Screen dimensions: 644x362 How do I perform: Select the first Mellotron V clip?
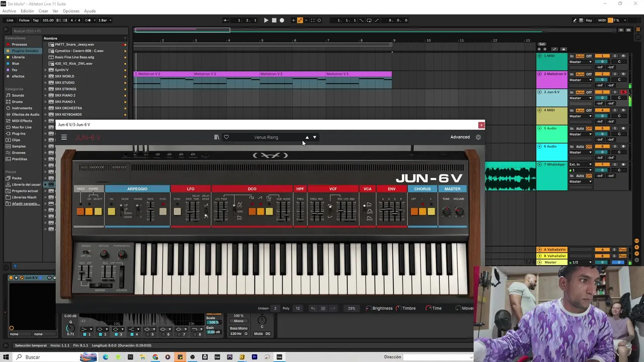(x=164, y=74)
